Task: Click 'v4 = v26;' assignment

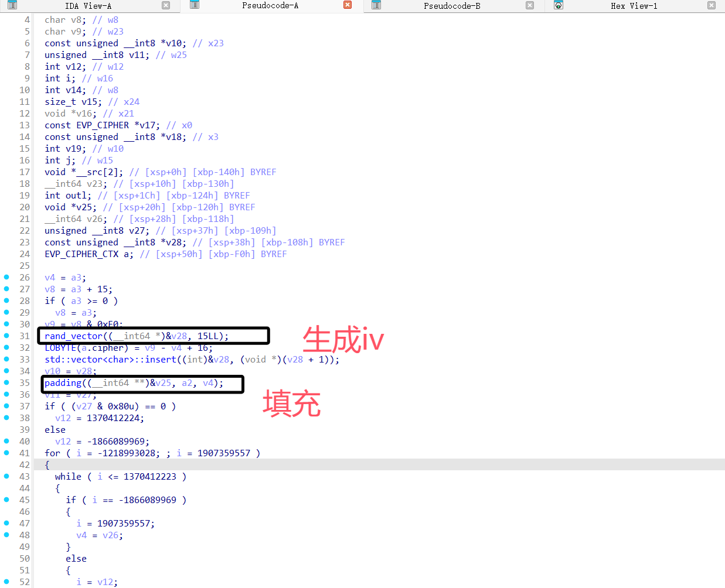Action: (100, 535)
